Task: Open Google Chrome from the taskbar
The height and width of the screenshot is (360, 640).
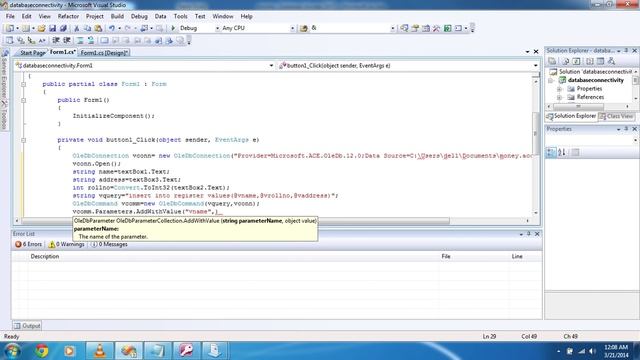Action: pos(41,351)
